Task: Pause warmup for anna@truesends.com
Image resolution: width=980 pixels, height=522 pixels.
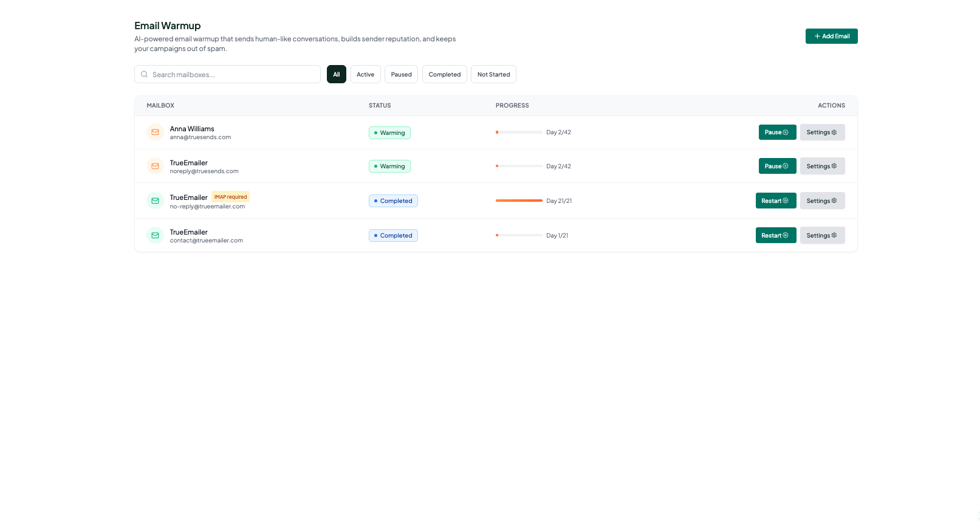Action: coord(777,132)
